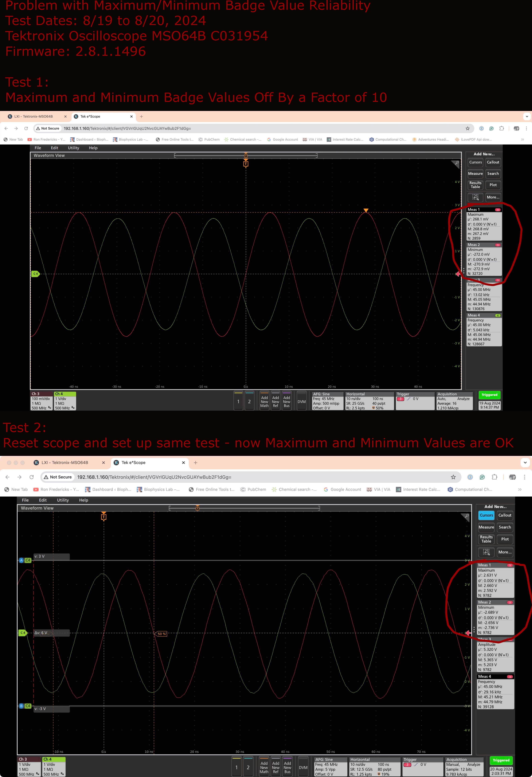
Task: Click the Results Table button in Test 1 scope
Action: point(475,185)
